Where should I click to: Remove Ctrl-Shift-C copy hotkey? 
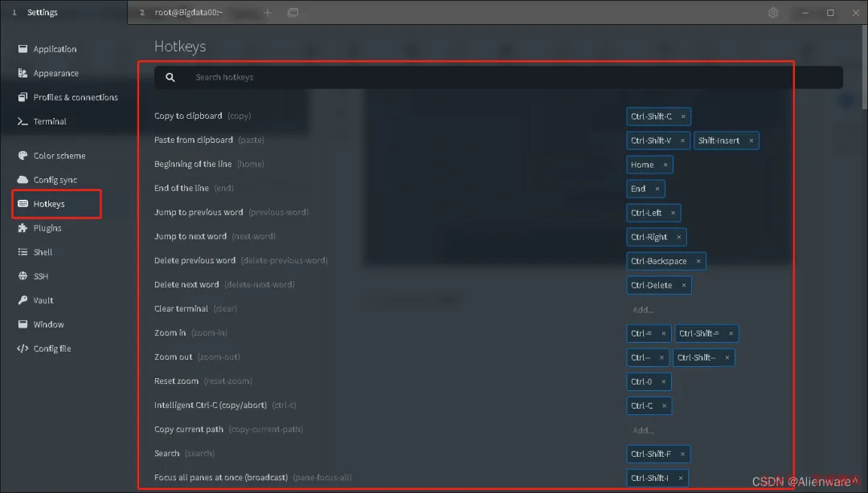(683, 116)
